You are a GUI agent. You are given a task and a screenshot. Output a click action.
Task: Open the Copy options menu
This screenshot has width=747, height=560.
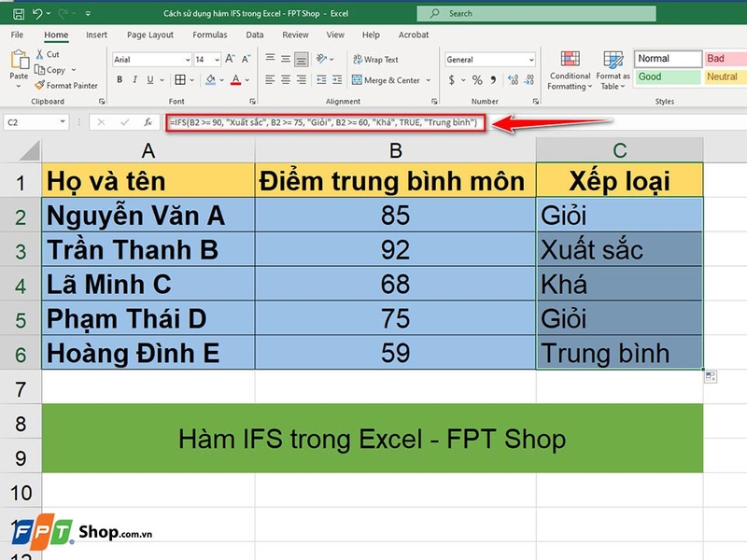point(73,70)
